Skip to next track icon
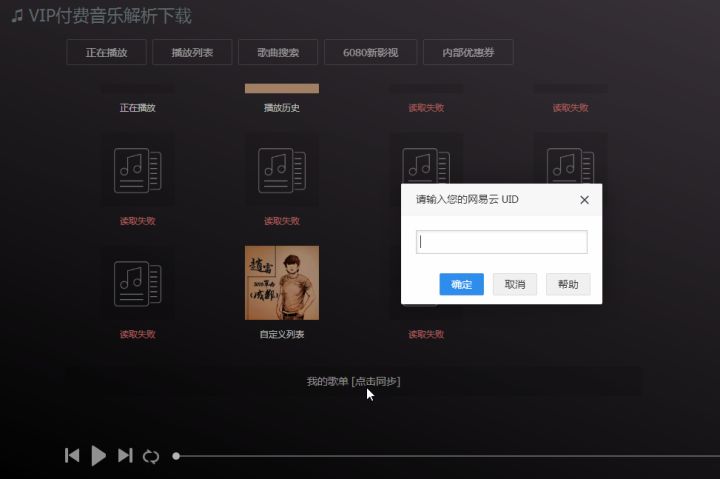This screenshot has height=479, width=720. [x=125, y=456]
